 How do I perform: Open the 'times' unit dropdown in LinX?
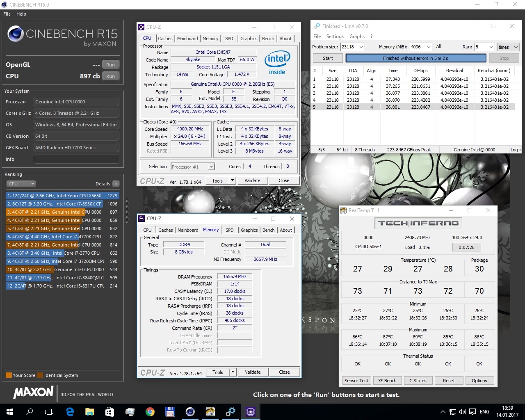coord(509,47)
